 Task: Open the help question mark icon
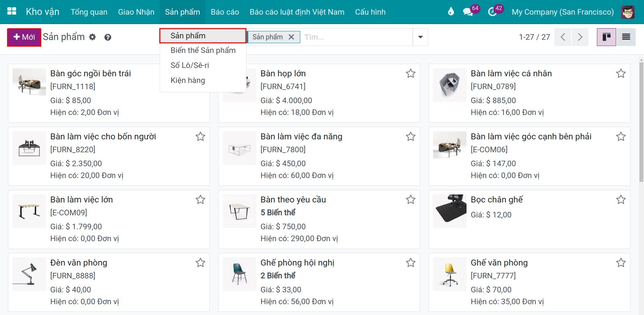(x=108, y=37)
